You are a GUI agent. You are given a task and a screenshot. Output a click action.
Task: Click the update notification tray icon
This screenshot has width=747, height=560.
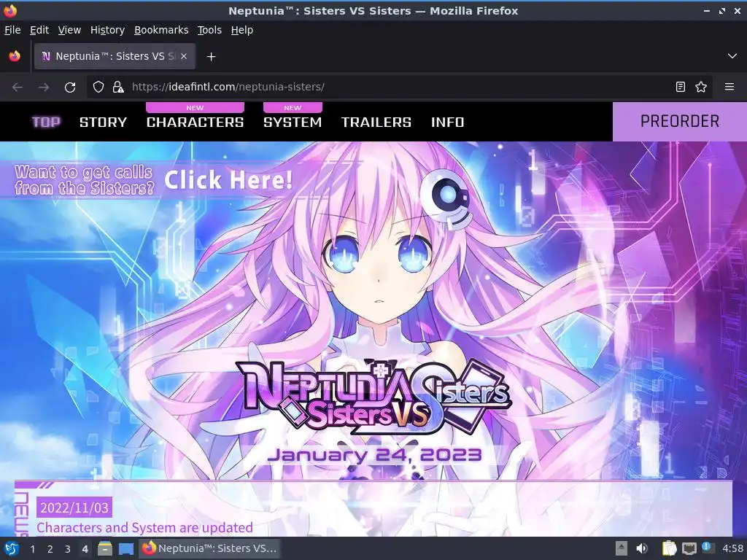(x=708, y=548)
